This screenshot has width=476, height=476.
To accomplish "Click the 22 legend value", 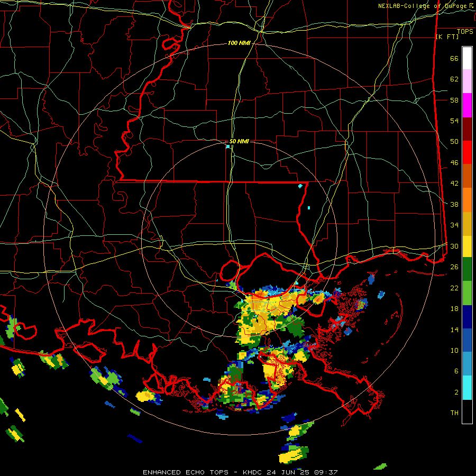I will pyautogui.click(x=454, y=288).
